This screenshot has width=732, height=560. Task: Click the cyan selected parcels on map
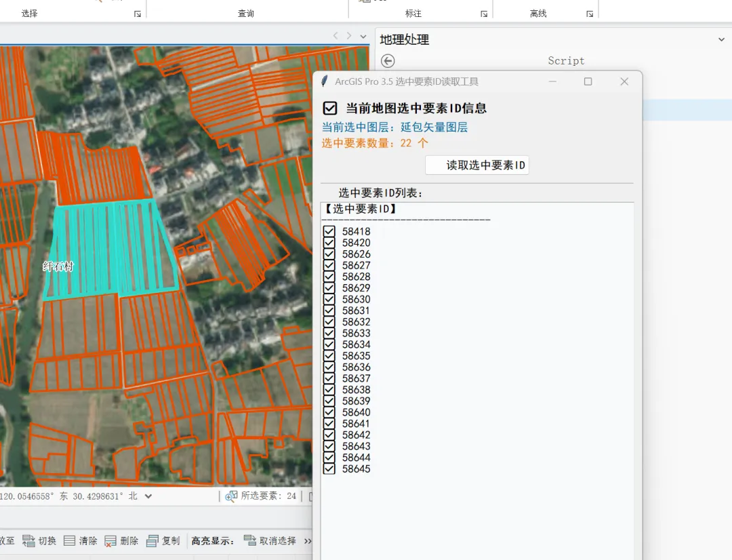click(x=110, y=250)
